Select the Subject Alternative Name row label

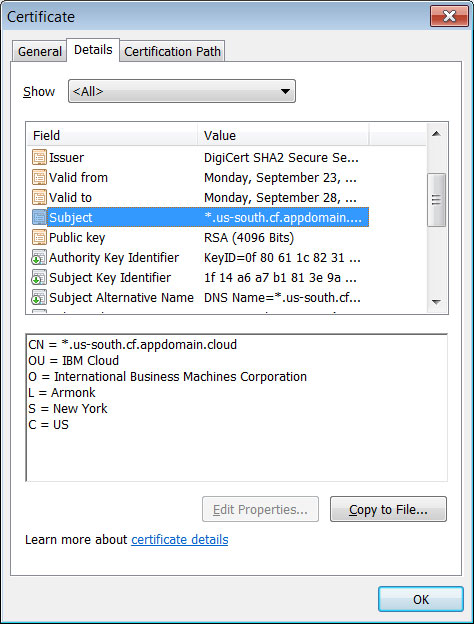click(x=121, y=297)
